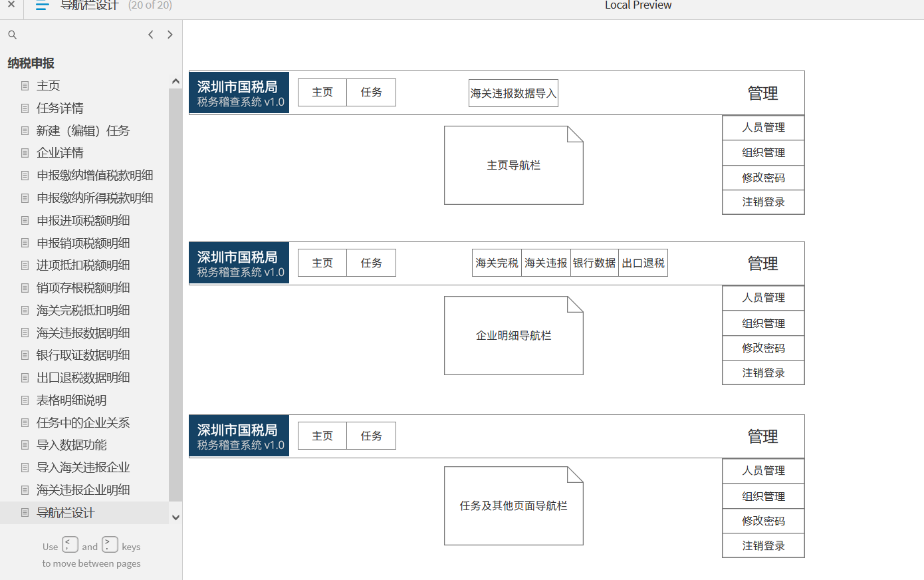
Task: Choose 注销登录 under the third 管理 menu
Action: click(763, 545)
